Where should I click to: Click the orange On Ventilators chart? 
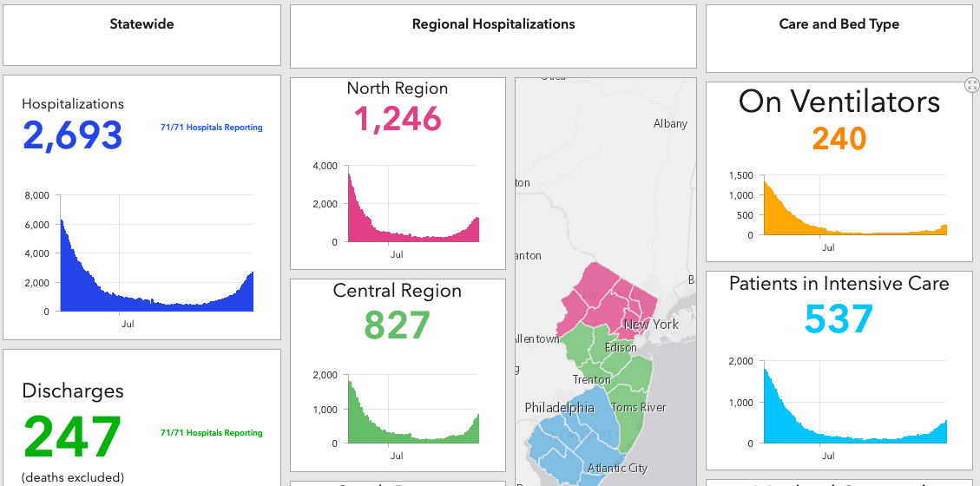[x=855, y=205]
